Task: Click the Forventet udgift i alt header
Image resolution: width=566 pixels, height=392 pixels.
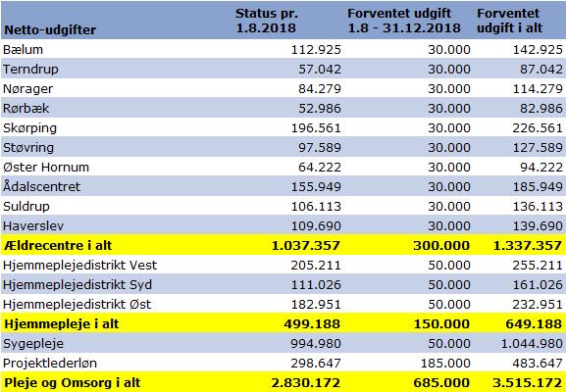Action: (509, 21)
